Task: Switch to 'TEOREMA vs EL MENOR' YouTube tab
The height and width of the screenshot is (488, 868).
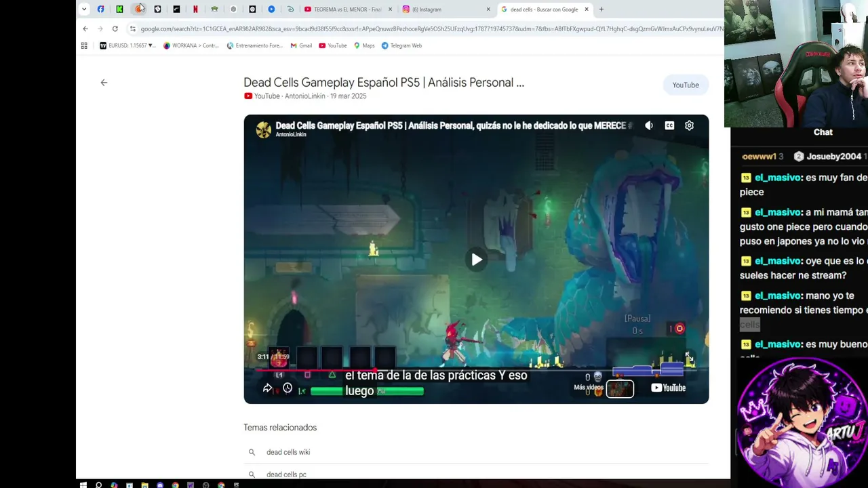Action: click(348, 9)
